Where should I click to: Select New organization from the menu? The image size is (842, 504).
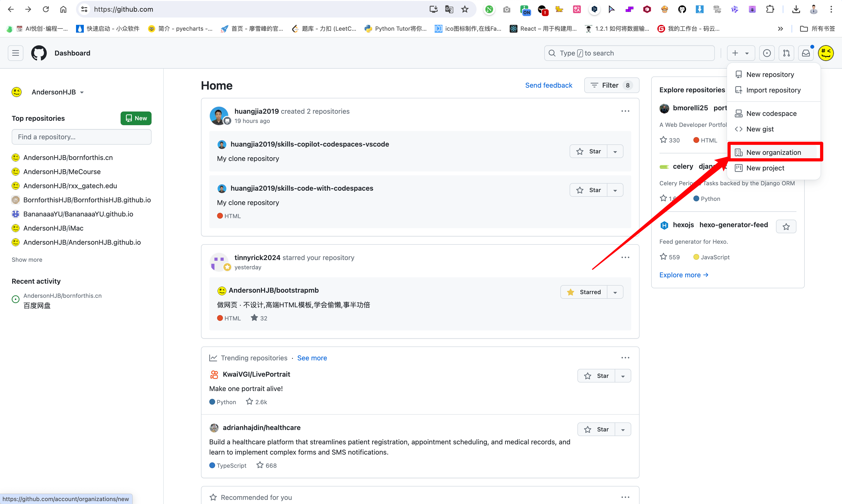pos(774,152)
